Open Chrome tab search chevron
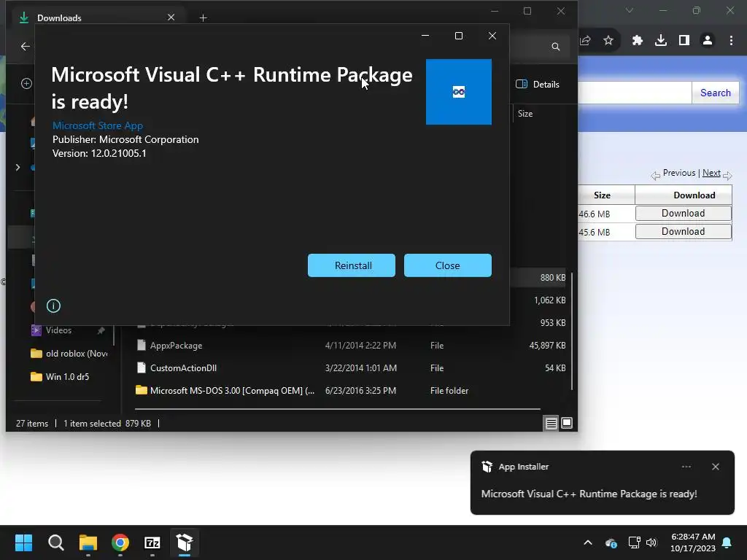The height and width of the screenshot is (560, 747). [630, 10]
